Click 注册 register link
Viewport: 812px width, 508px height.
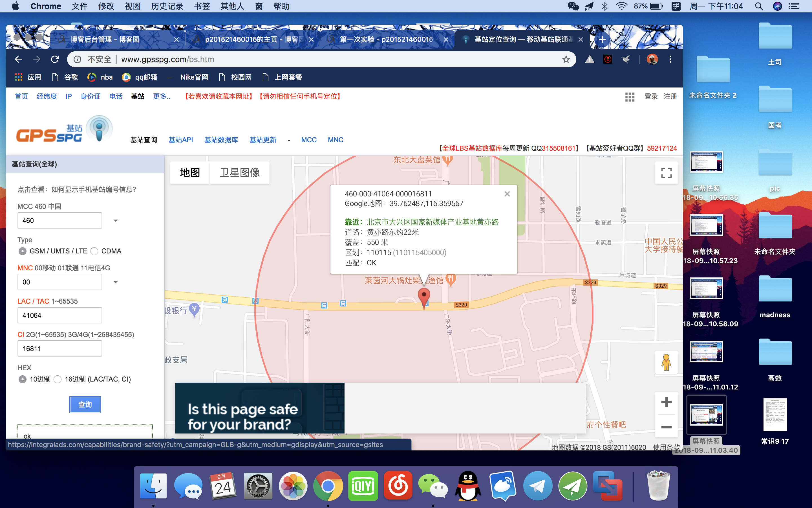(x=670, y=97)
